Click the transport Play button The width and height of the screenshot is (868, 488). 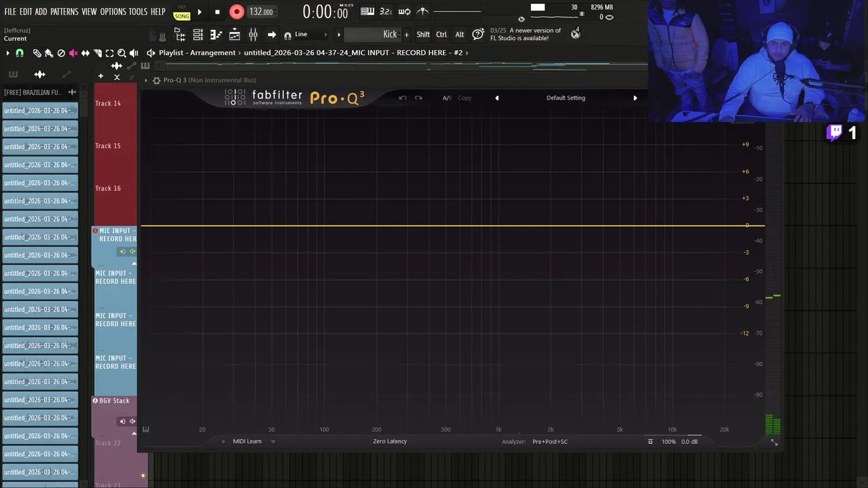pos(199,12)
